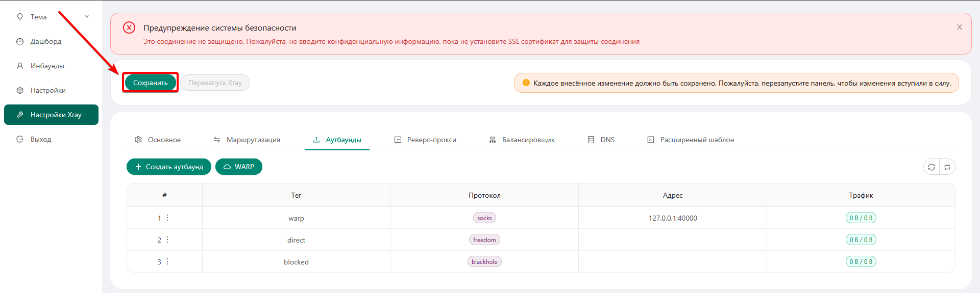Open the DNS tab
The width and height of the screenshot is (980, 293).
[x=601, y=140]
